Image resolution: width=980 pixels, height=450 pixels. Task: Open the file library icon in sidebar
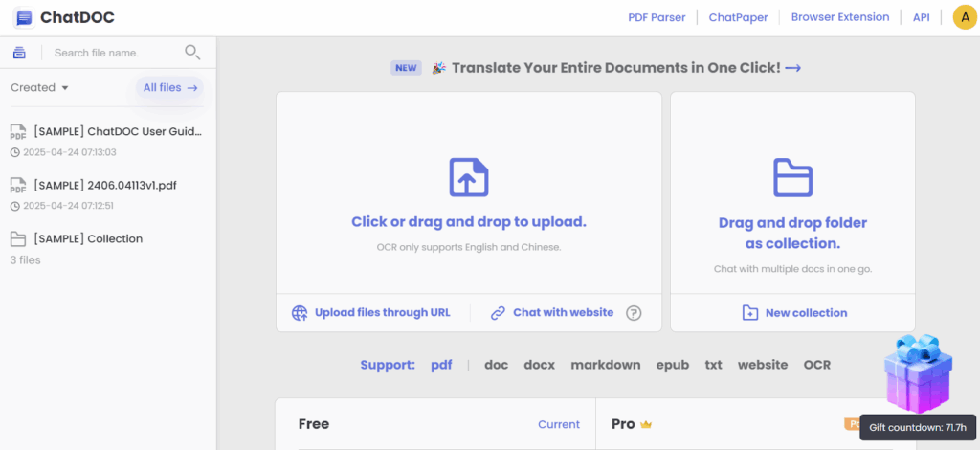(x=19, y=53)
